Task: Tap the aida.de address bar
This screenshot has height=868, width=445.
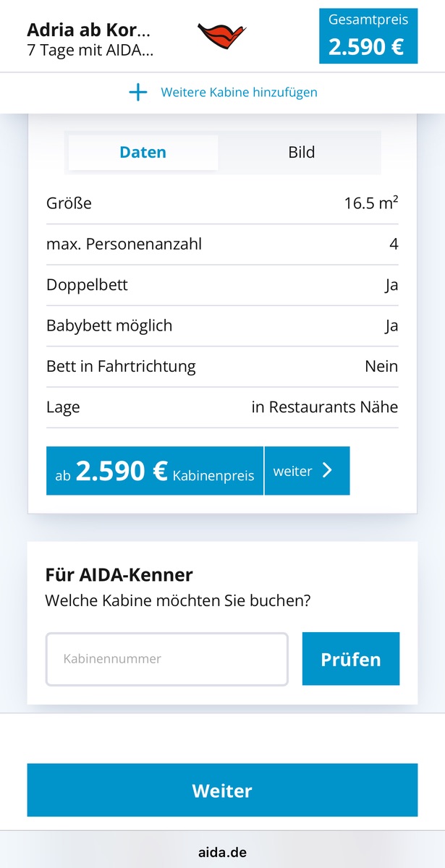Action: [x=222, y=852]
